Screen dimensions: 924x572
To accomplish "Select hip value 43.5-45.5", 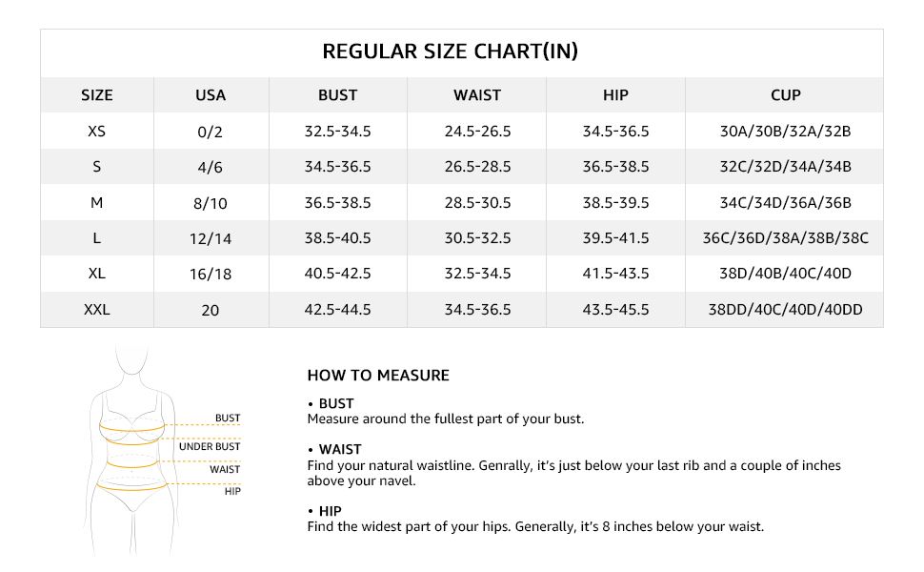I will click(x=615, y=310).
